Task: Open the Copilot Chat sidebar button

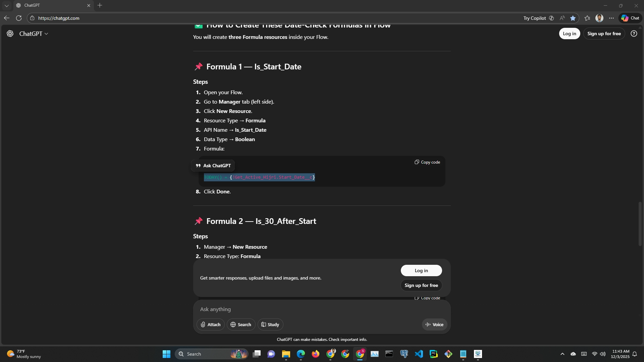Action: (x=630, y=18)
